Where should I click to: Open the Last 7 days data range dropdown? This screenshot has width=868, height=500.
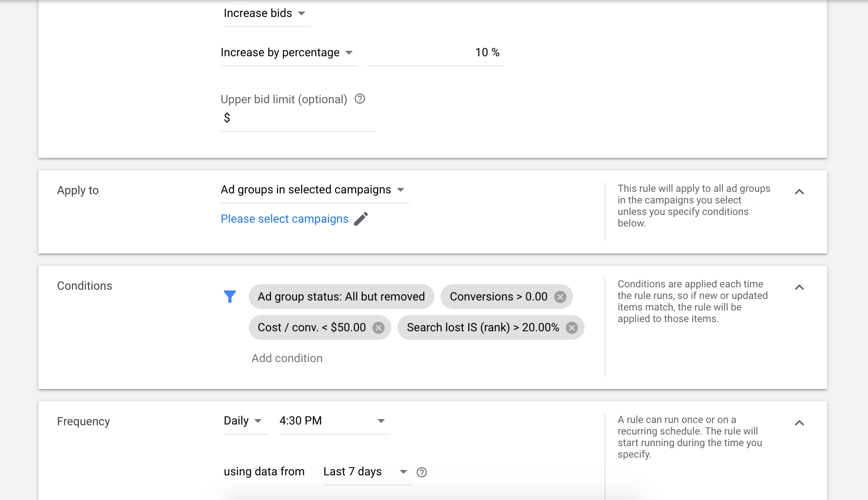[365, 471]
